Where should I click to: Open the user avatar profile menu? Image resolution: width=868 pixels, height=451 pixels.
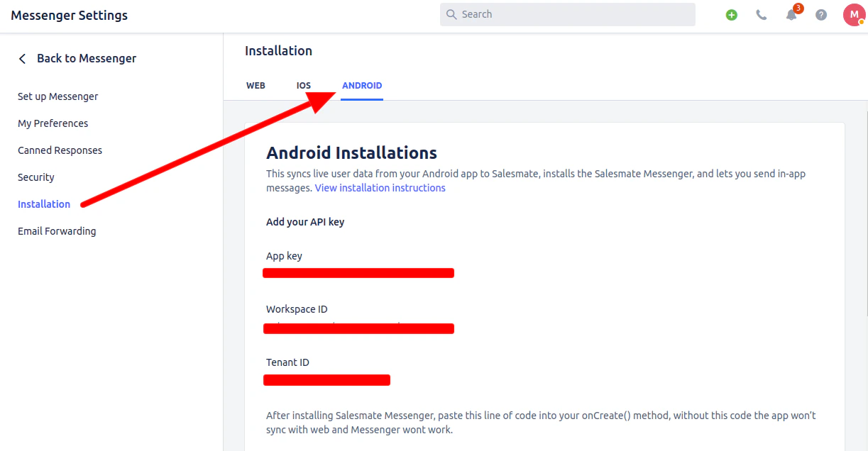coord(854,14)
